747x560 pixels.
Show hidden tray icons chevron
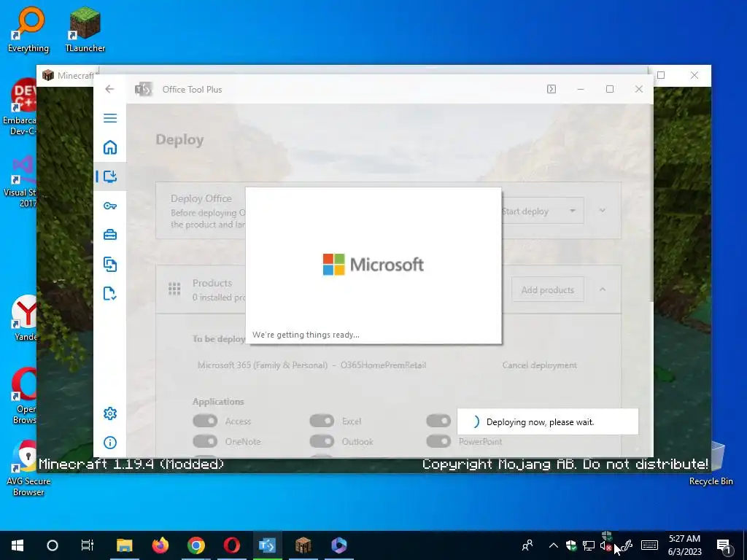pyautogui.click(x=553, y=545)
